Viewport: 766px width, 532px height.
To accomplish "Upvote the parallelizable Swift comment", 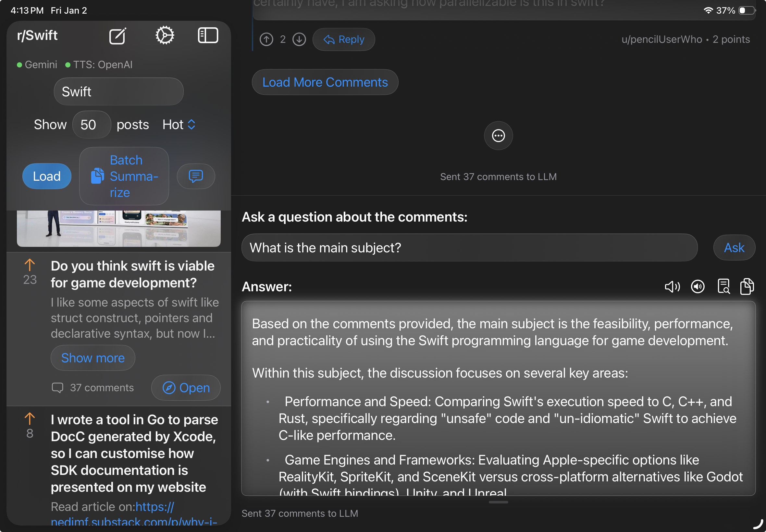I will [266, 39].
